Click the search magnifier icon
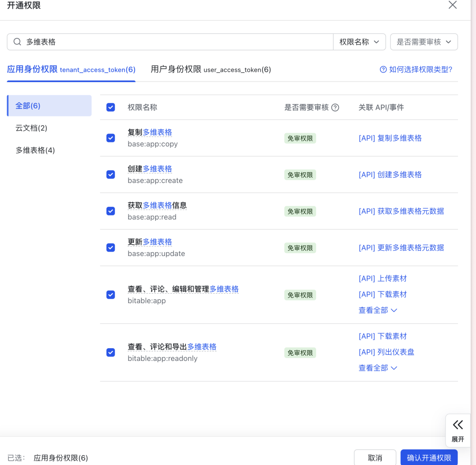 point(17,42)
